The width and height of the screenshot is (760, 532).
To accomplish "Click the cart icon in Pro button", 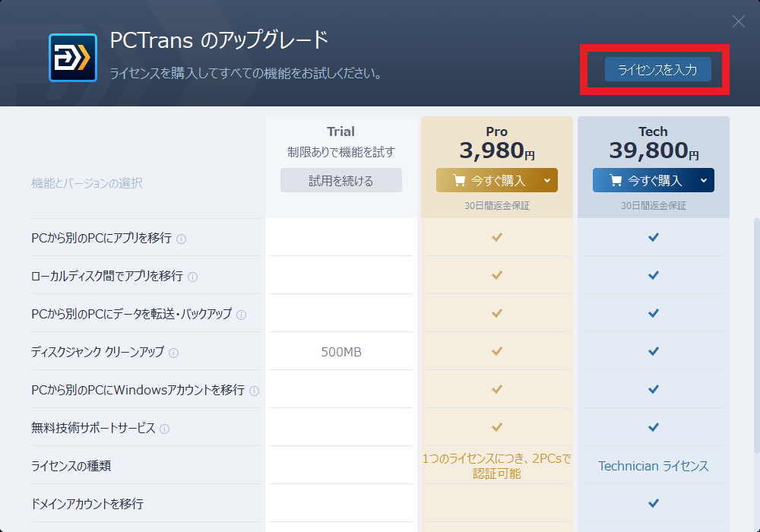I will click(x=458, y=180).
